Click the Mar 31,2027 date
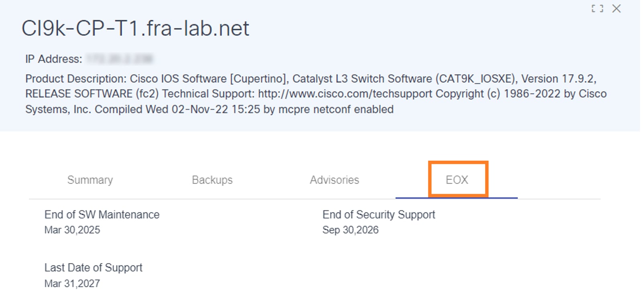Image resolution: width=644 pixels, height=298 pixels. coord(72,284)
